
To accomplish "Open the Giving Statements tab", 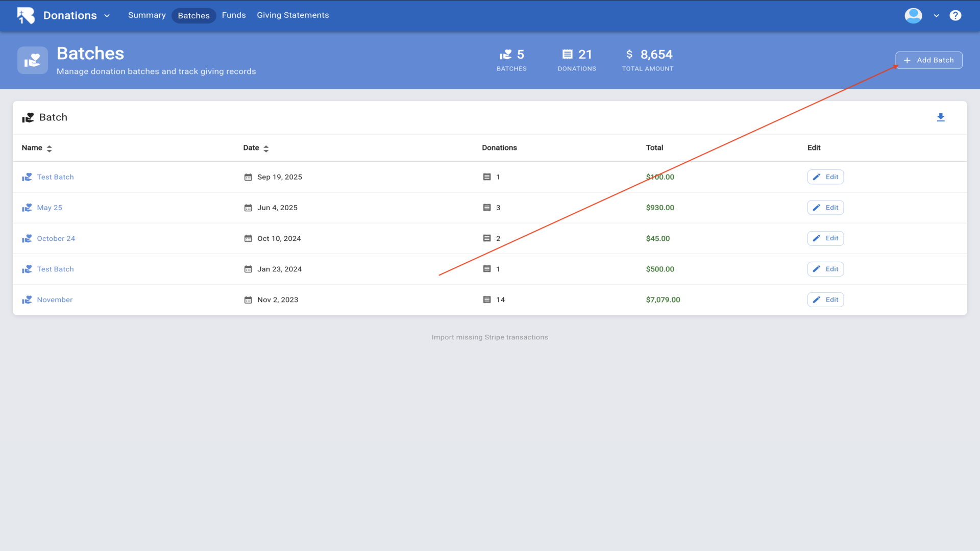I will (292, 15).
